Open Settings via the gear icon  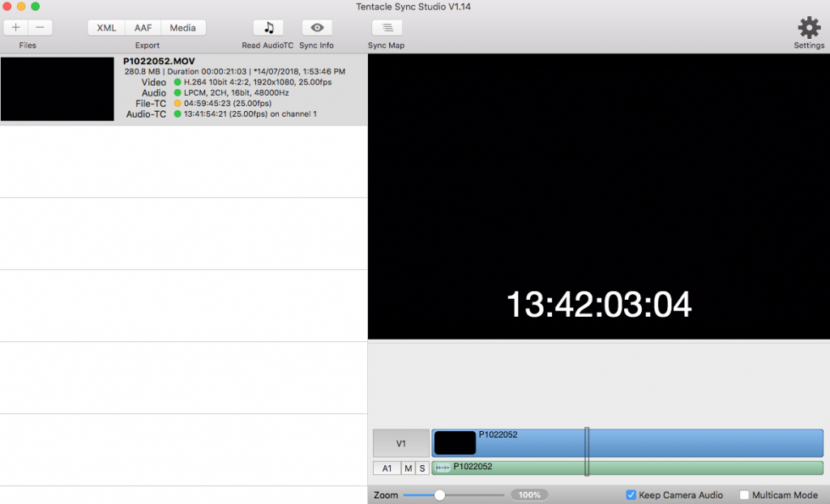point(809,28)
